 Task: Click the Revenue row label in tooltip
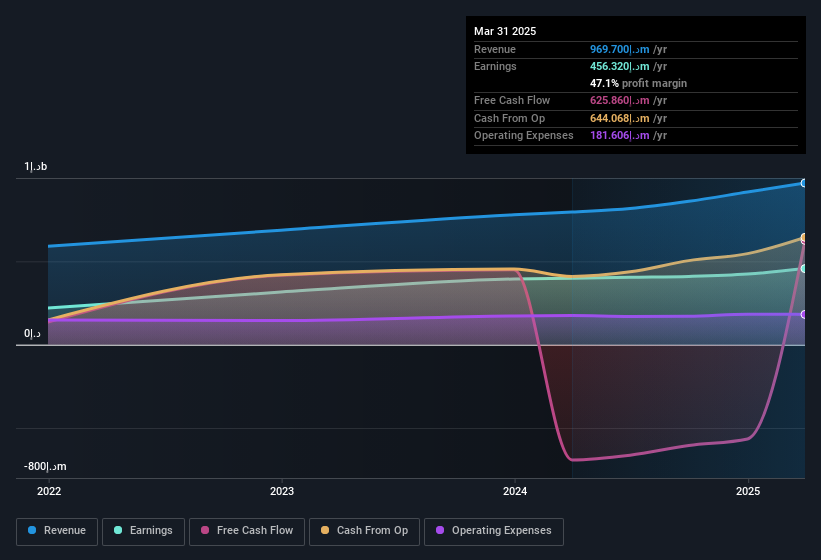pyautogui.click(x=495, y=49)
